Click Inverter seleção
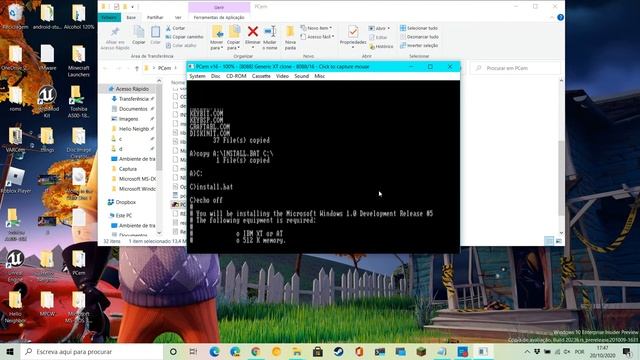Image resolution: width=640 pixels, height=360 pixels. tap(419, 45)
